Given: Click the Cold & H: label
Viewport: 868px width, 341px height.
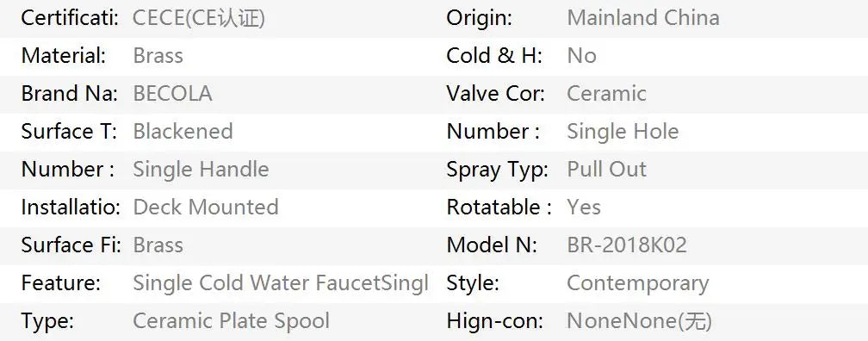Looking at the screenshot, I should 494,56.
